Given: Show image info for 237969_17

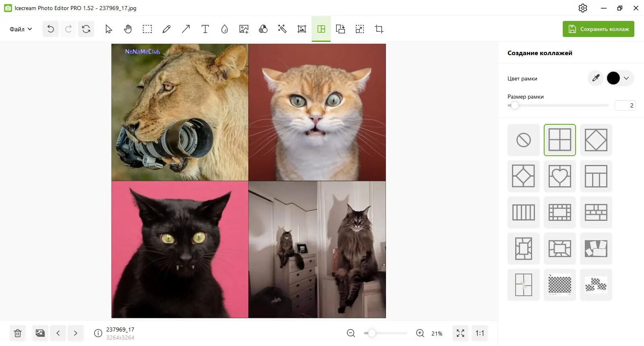Looking at the screenshot, I should point(98,333).
